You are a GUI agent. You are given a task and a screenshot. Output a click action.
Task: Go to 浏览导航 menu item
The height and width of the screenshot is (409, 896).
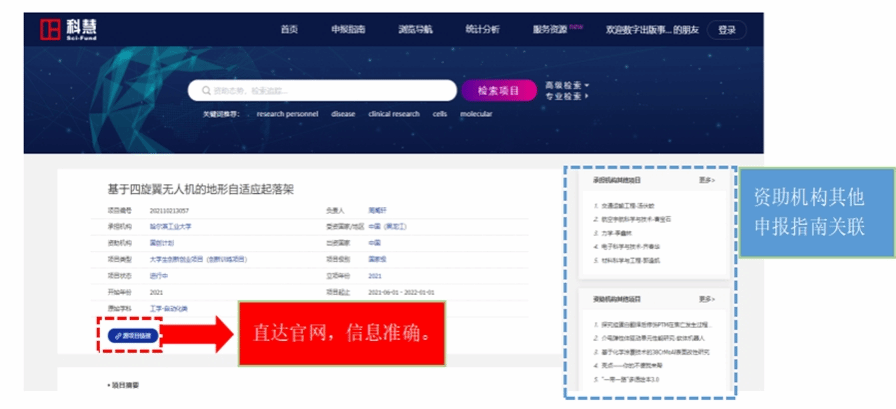pos(414,30)
